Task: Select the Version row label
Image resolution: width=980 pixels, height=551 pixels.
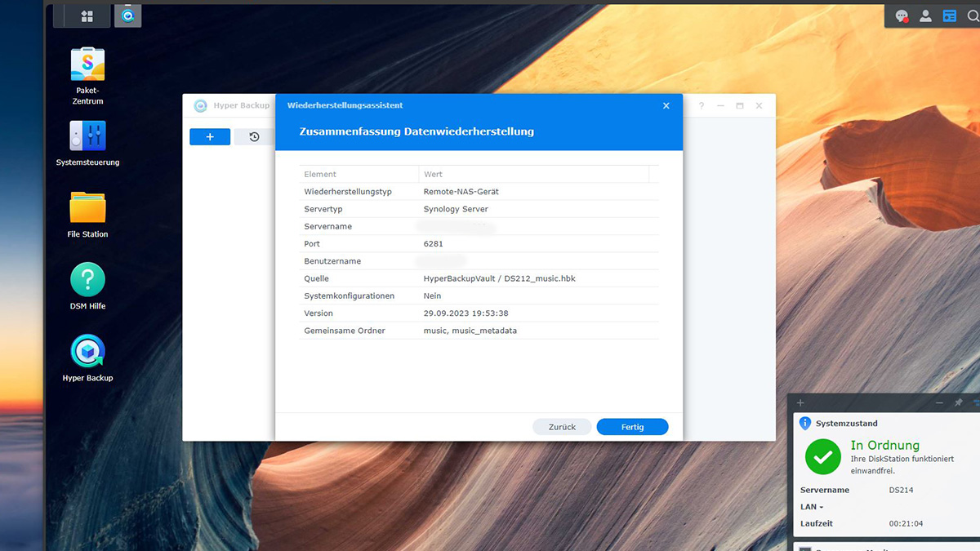Action: pyautogui.click(x=318, y=313)
